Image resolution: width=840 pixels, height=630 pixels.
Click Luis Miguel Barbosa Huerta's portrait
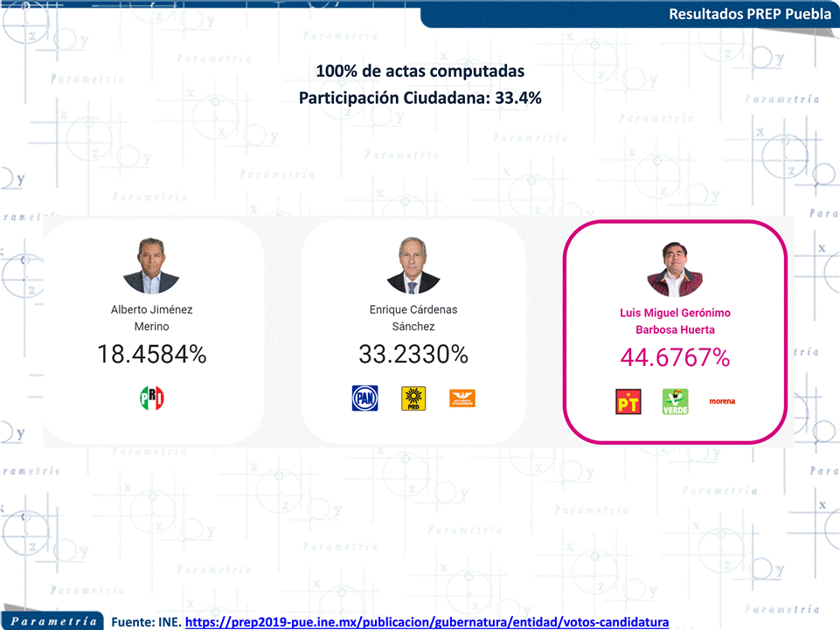click(x=675, y=269)
